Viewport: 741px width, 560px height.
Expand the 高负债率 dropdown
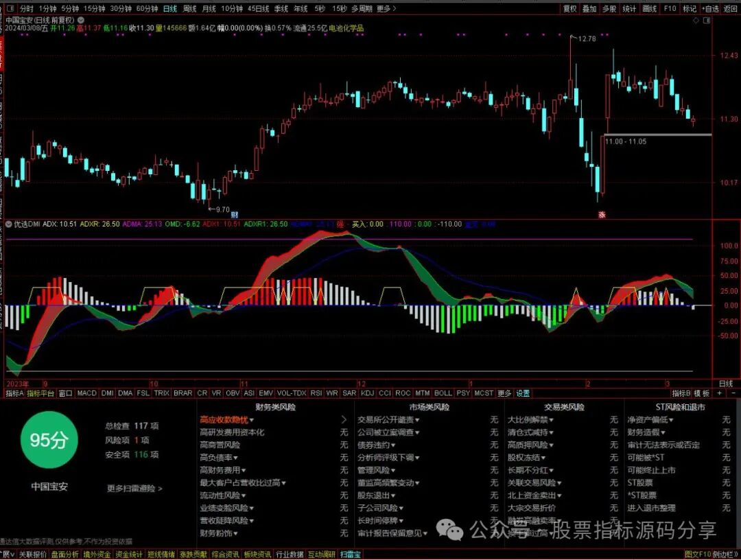coord(219,458)
